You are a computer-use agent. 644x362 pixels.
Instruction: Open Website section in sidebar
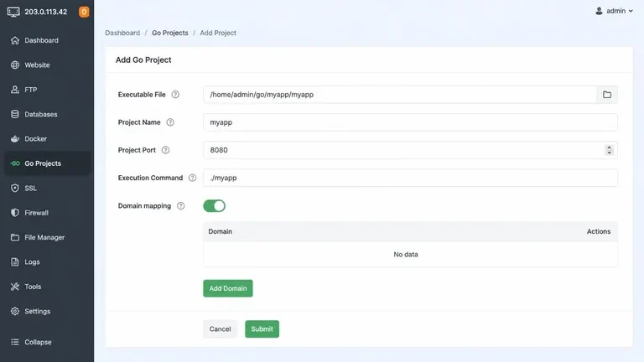37,65
